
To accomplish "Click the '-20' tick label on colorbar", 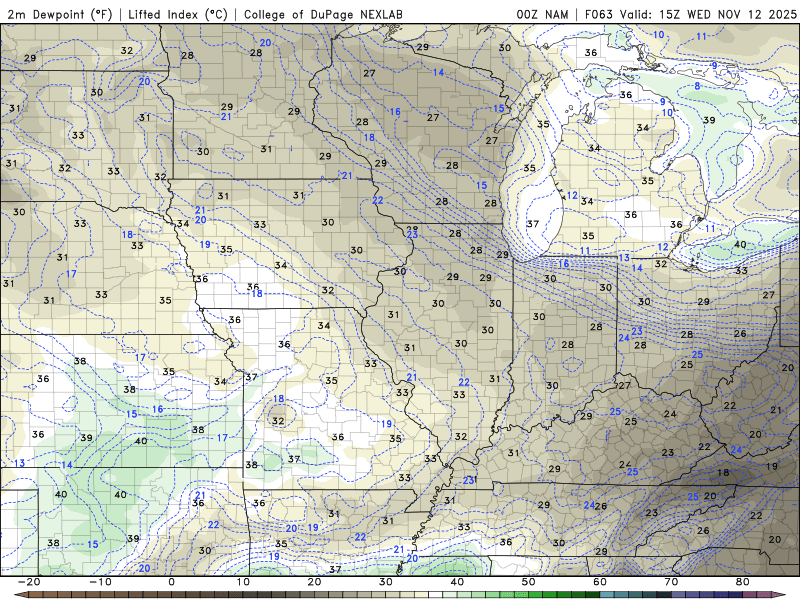I will pyautogui.click(x=29, y=582).
